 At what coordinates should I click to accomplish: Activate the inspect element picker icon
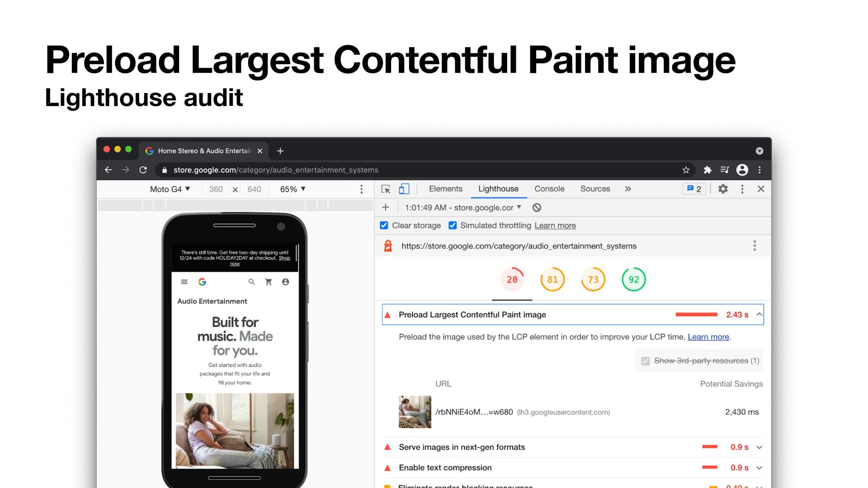click(x=386, y=189)
